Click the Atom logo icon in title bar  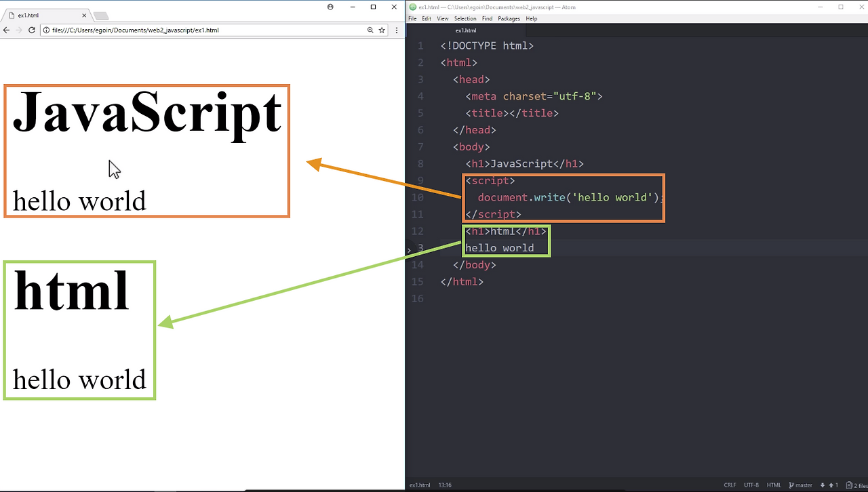coord(413,7)
